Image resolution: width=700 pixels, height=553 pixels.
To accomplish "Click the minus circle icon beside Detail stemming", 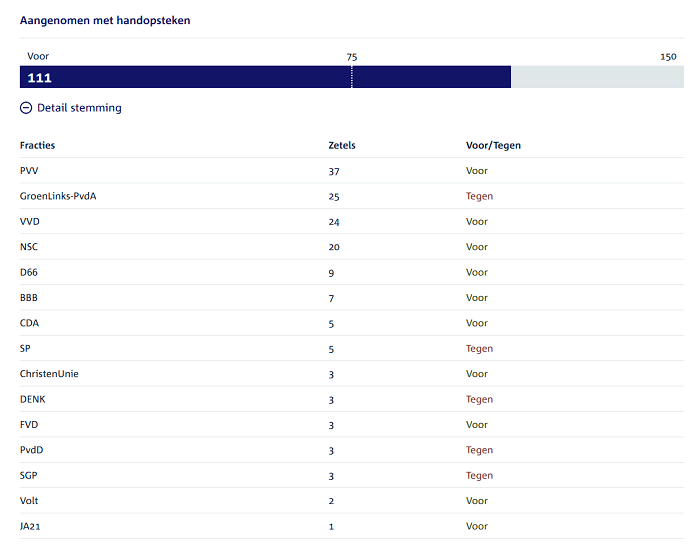I will pos(26,108).
